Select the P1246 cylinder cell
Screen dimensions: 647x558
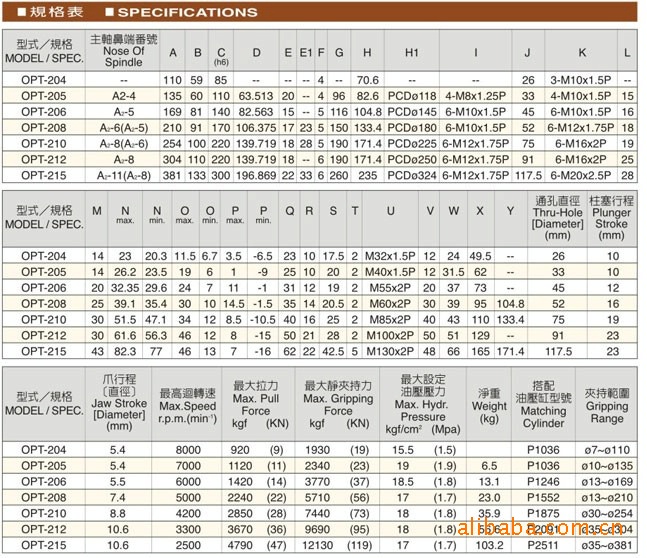543,480
